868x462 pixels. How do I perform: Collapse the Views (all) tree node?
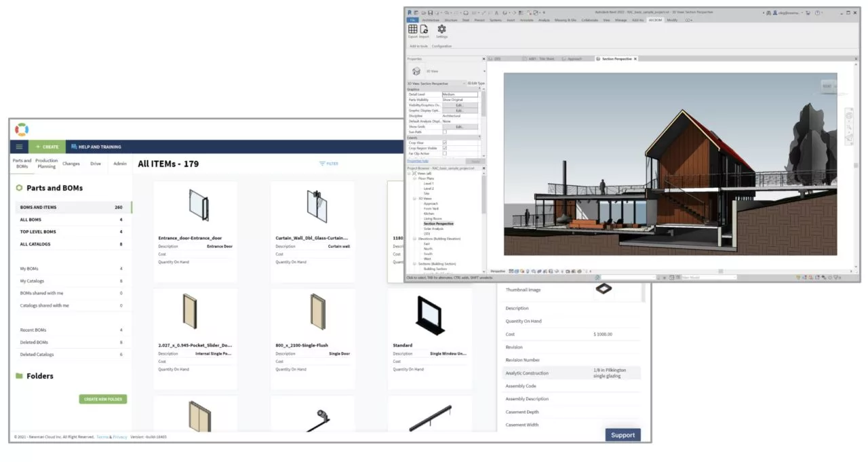tap(410, 174)
